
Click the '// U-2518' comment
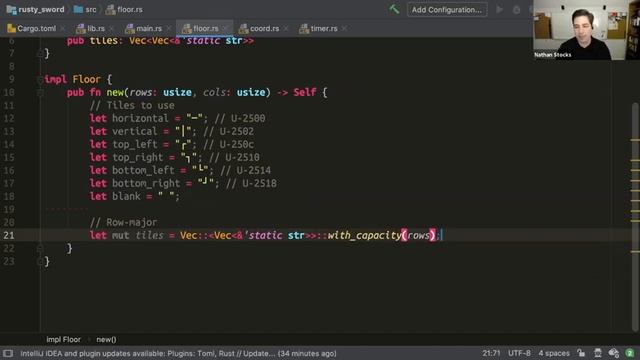(x=251, y=184)
